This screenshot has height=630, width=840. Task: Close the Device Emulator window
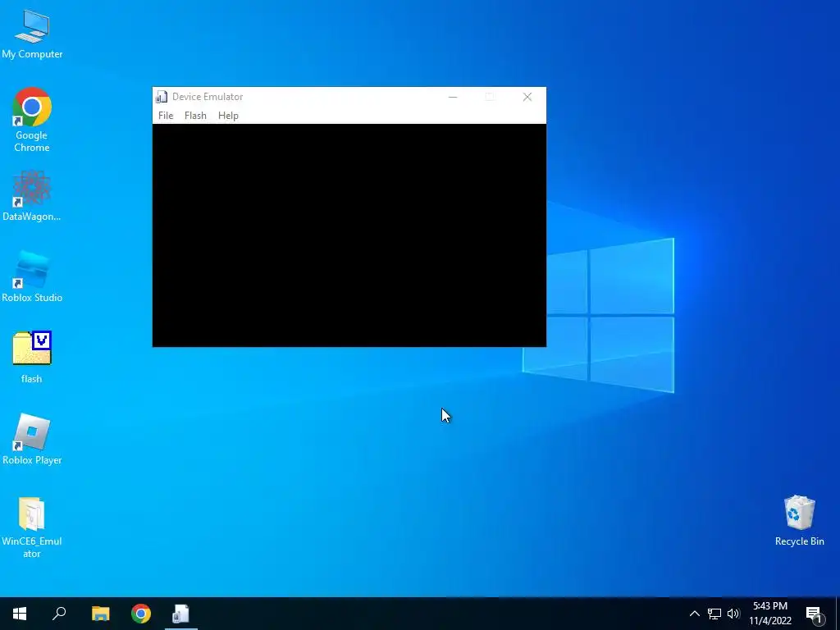[x=527, y=97]
